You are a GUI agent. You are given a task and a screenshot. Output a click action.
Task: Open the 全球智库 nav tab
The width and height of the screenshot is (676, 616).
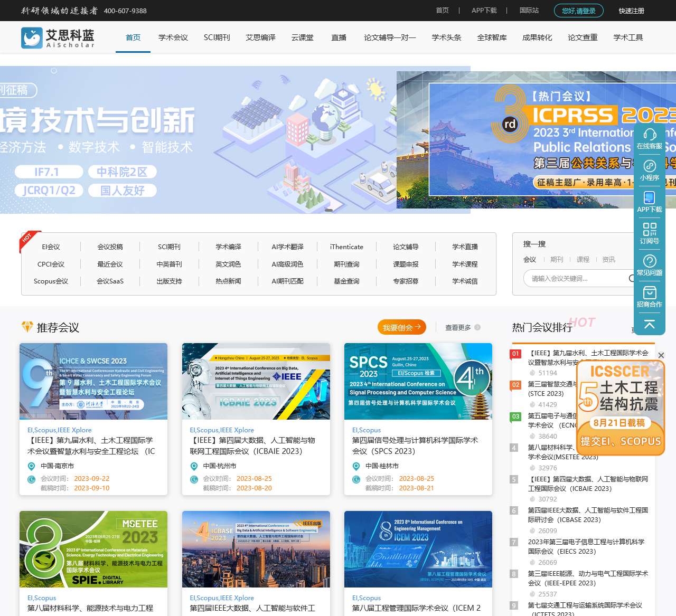click(x=492, y=37)
